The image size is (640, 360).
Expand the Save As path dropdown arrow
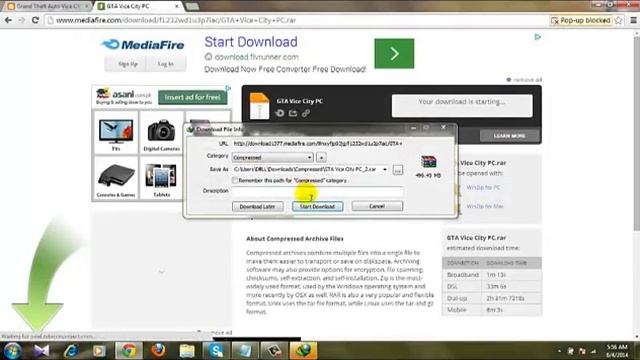point(384,169)
